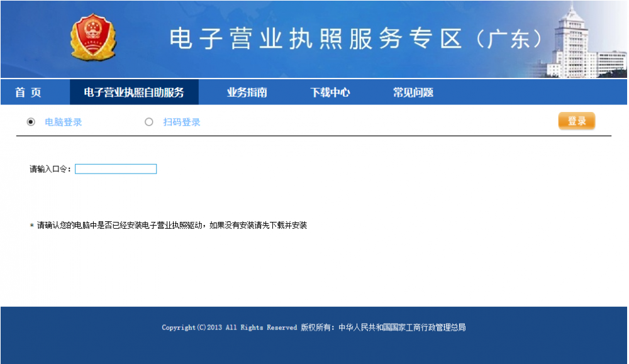Click the 电脑登录 text label
The image size is (629, 364).
click(x=63, y=122)
